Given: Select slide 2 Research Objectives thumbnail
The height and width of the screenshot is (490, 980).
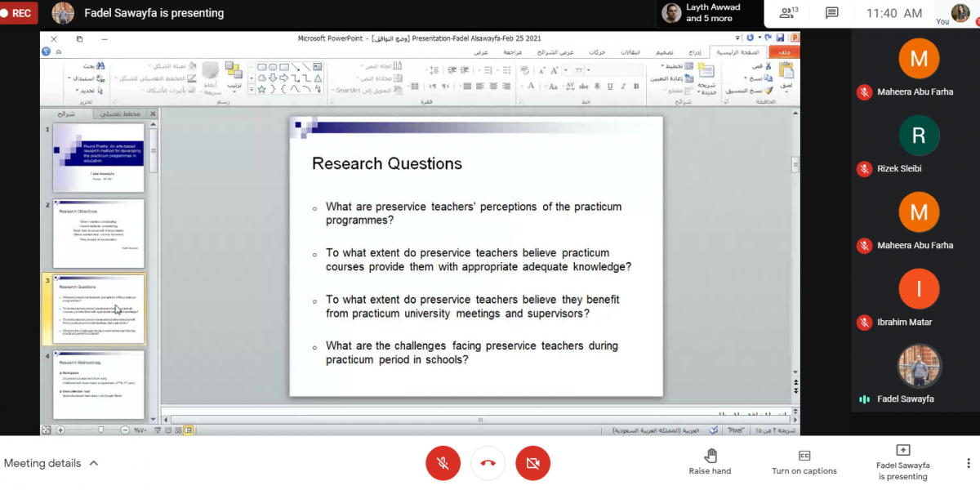Looking at the screenshot, I should [x=99, y=234].
